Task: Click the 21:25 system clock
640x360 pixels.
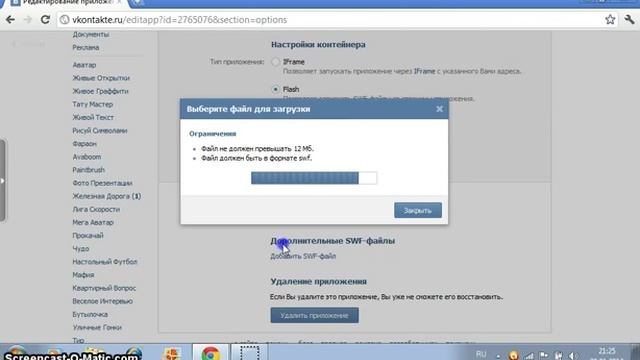Action: coord(607,351)
